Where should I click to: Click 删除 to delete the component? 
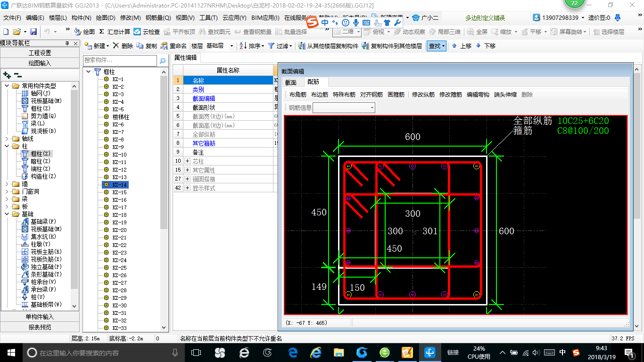click(x=123, y=46)
